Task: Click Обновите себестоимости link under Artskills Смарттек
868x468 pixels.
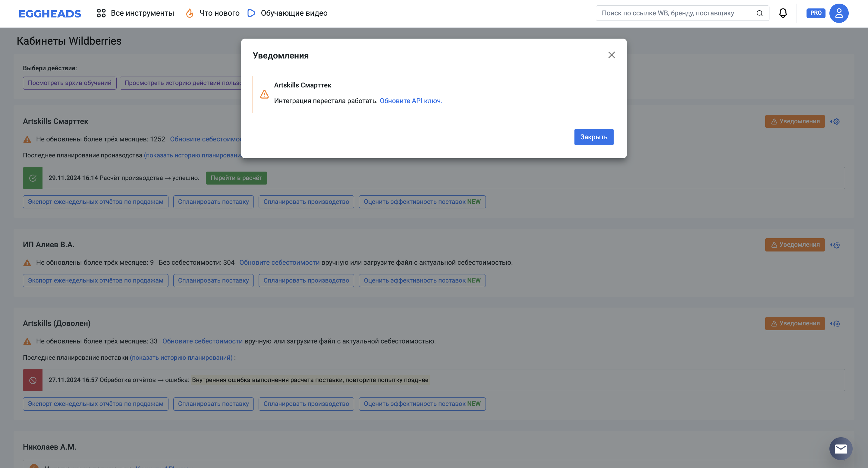Action: click(x=206, y=139)
